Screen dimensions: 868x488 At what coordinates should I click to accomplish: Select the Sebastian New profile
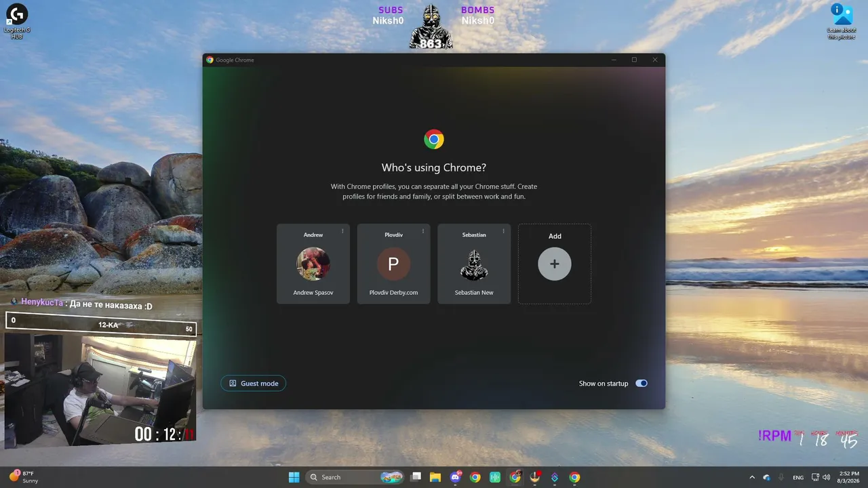[x=474, y=264]
